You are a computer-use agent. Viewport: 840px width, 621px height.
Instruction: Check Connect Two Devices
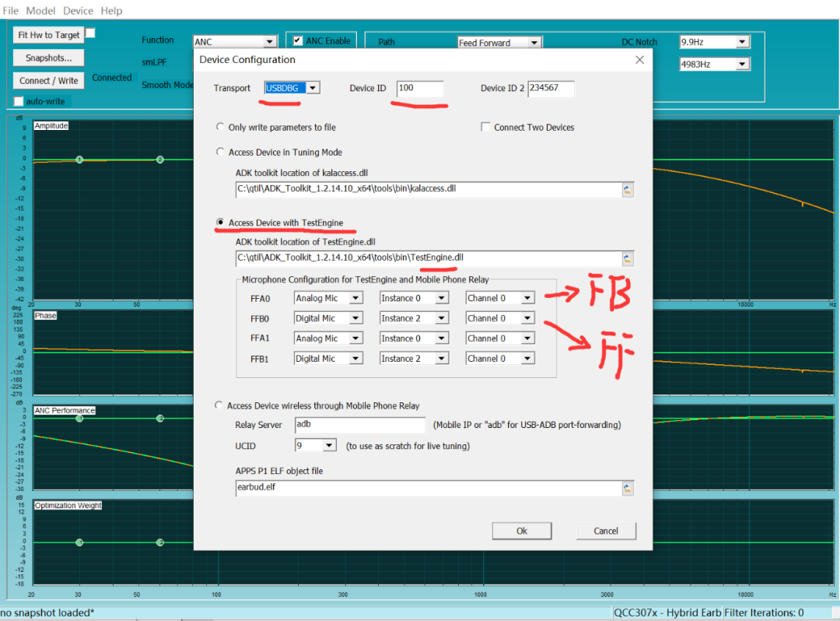click(x=485, y=127)
